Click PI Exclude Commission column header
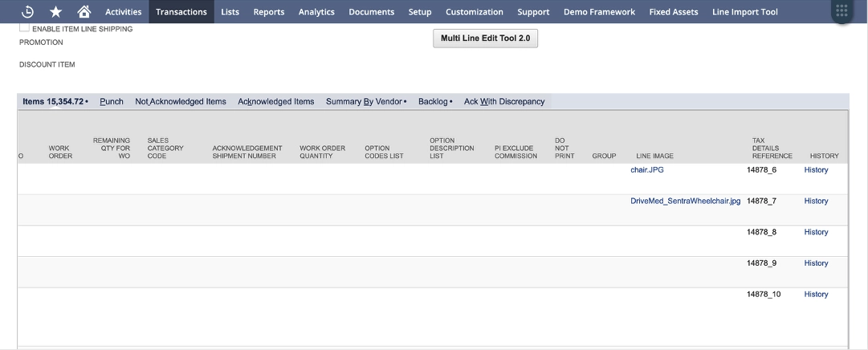Viewport: 868px width, 350px height. click(x=516, y=153)
